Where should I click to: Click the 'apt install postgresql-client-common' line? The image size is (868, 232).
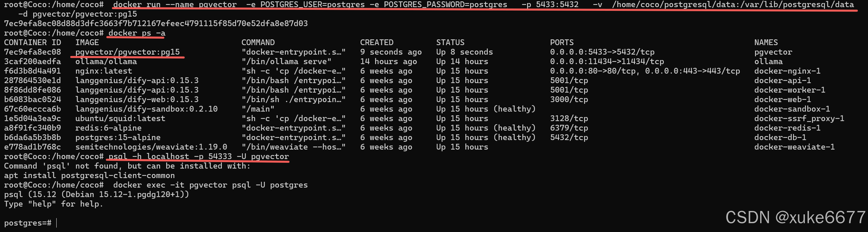coord(90,175)
